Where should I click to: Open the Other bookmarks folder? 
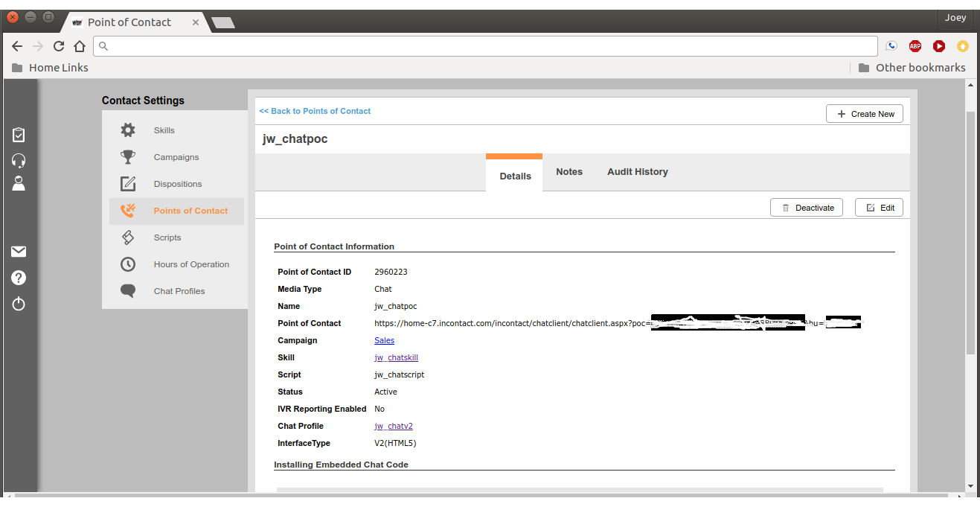coord(911,67)
